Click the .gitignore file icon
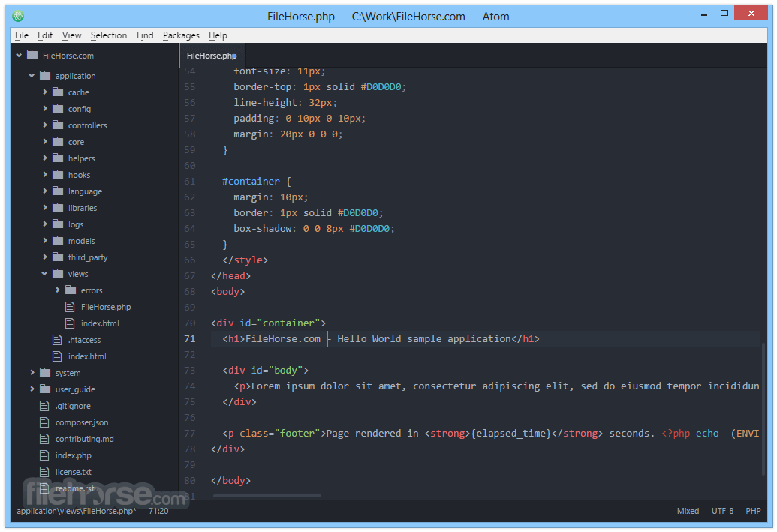The image size is (777, 532). click(44, 406)
